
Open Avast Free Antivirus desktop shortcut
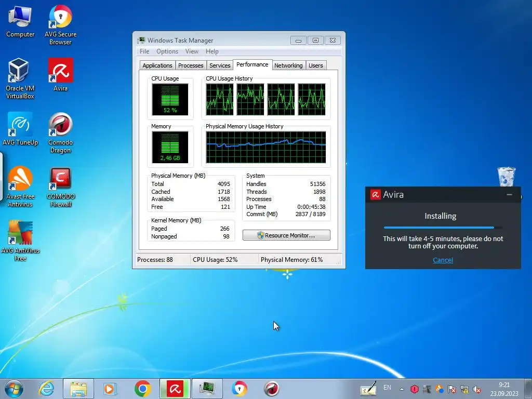coord(20,187)
